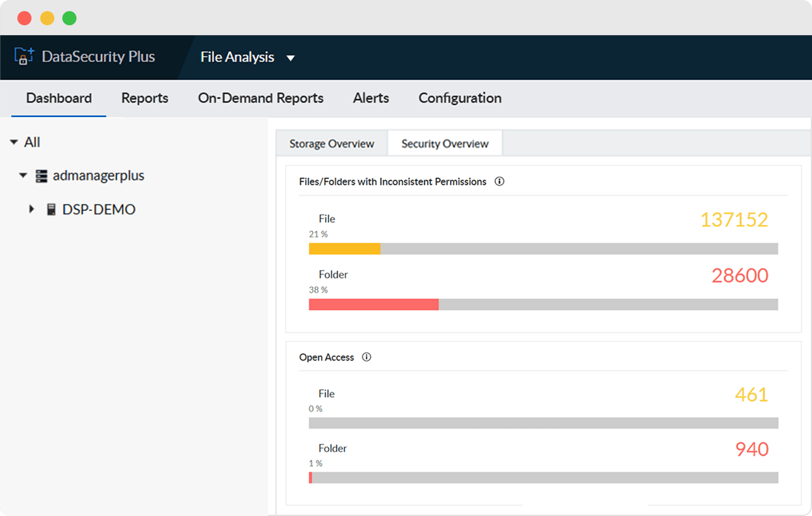Click the DSP-DEMO machine icon
Screen dimensions: 812x516
[x=51, y=210]
